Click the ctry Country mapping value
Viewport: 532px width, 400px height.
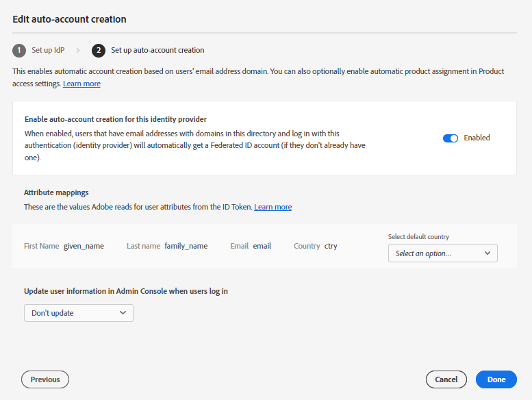pos(331,246)
